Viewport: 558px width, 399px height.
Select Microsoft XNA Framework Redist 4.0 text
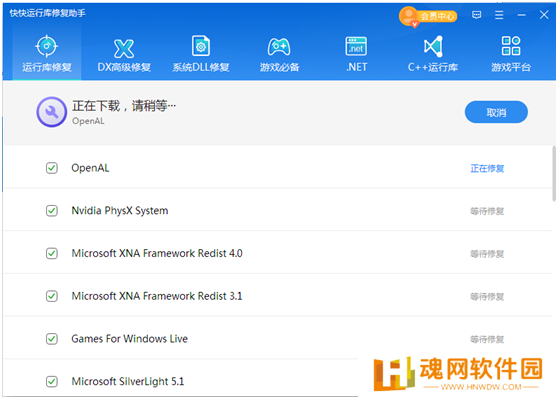coord(157,253)
